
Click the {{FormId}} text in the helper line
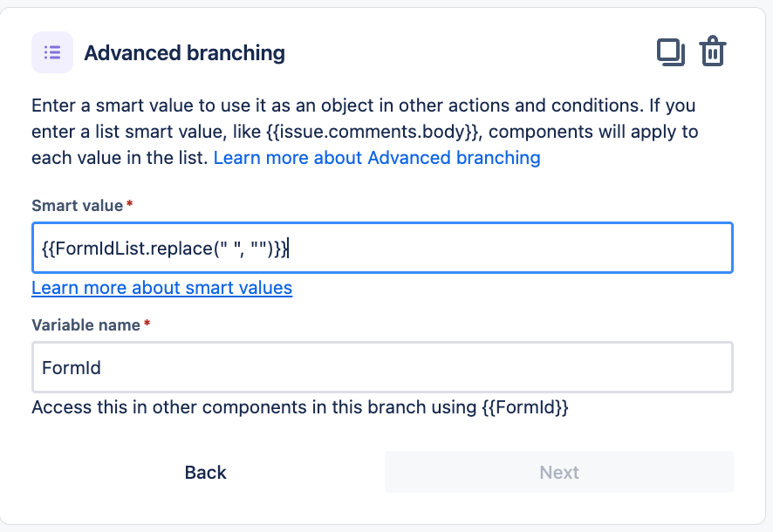pos(525,407)
